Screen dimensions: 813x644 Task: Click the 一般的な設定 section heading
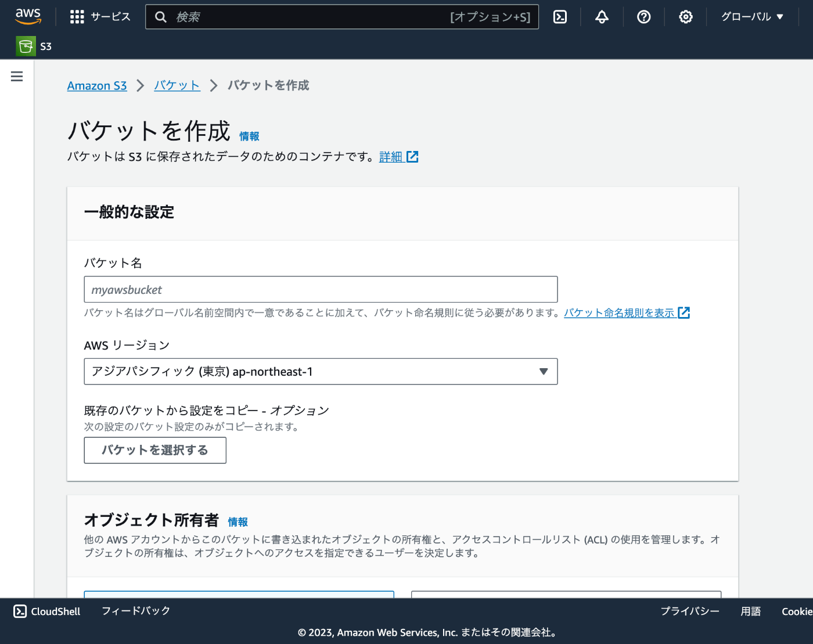[x=129, y=212]
